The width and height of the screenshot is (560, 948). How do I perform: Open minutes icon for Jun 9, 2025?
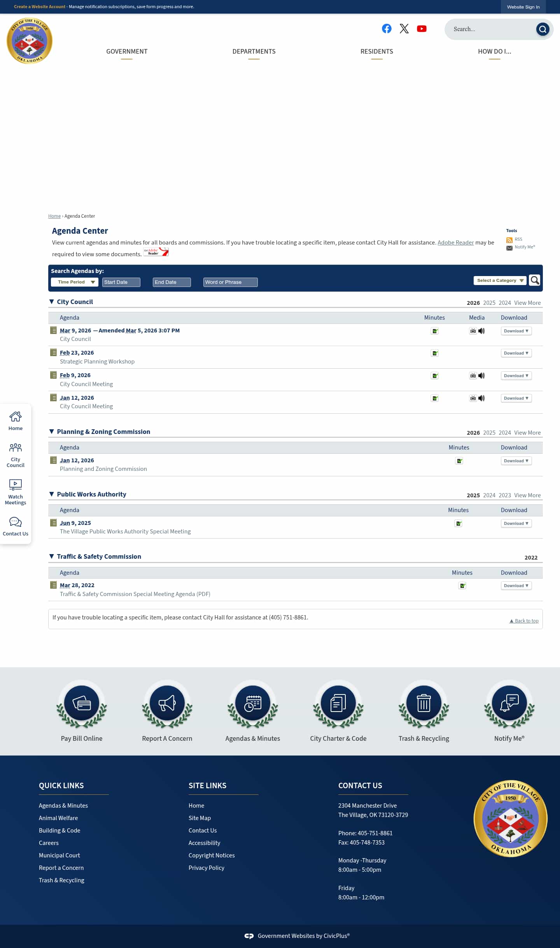458,523
